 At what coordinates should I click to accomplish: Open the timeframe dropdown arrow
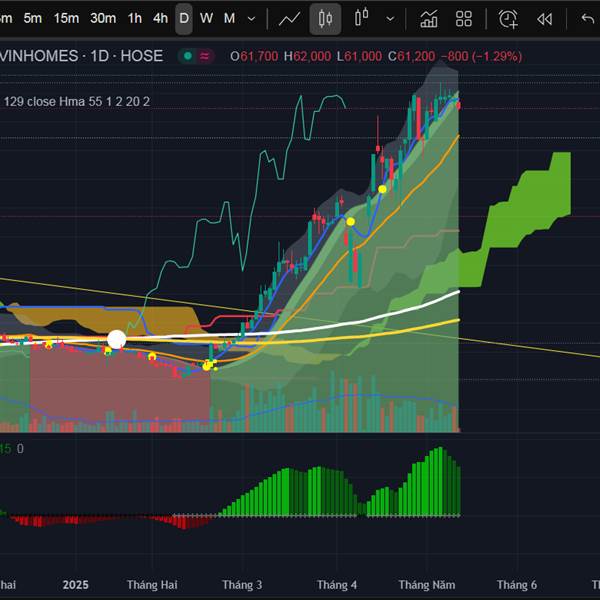click(x=251, y=18)
